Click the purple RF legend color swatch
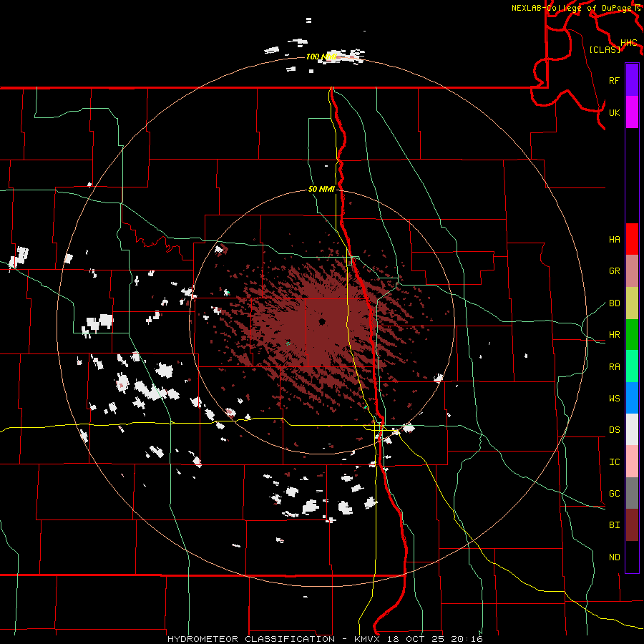 pyautogui.click(x=632, y=80)
